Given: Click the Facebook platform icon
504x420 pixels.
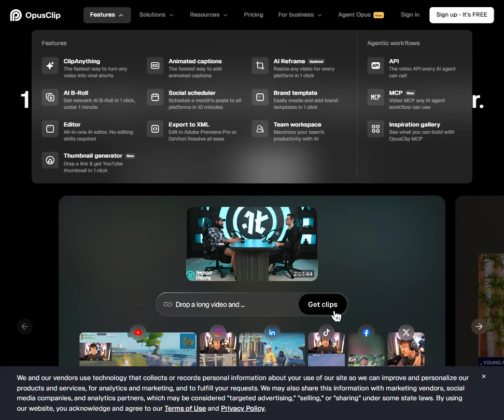Looking at the screenshot, I should (x=366, y=332).
